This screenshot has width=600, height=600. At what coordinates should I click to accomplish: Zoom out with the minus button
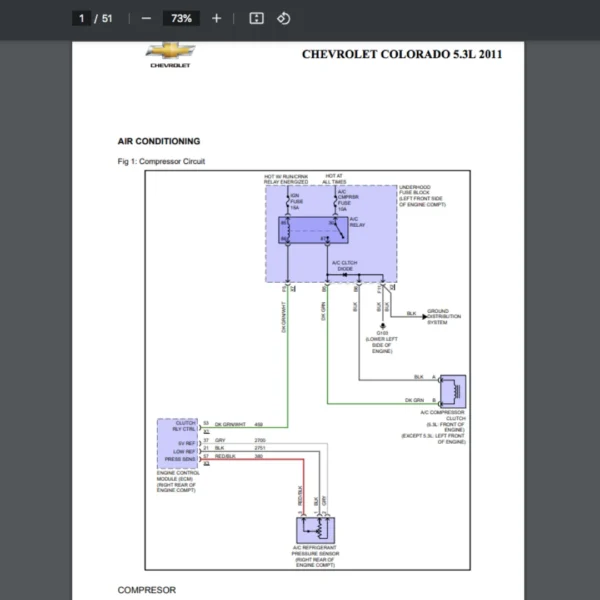pos(146,18)
